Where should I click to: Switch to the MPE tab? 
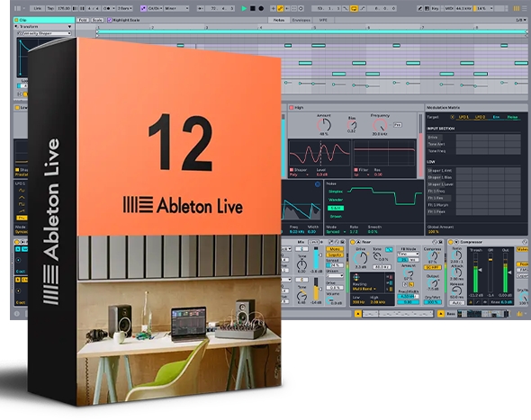coord(323,20)
